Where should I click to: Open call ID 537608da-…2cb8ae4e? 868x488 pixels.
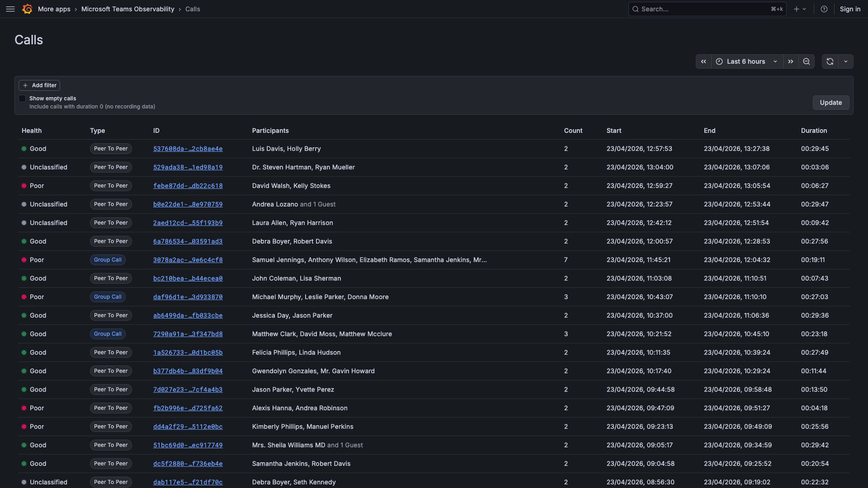pyautogui.click(x=188, y=149)
